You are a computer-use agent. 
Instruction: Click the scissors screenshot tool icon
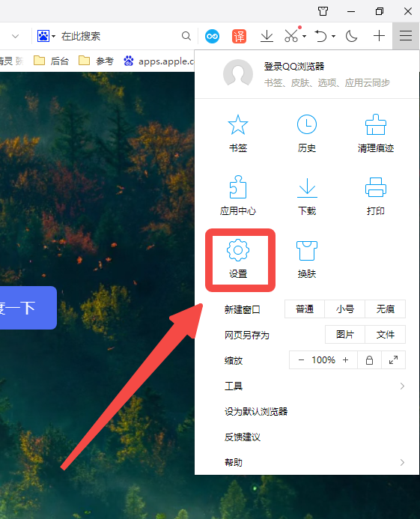tap(291, 35)
